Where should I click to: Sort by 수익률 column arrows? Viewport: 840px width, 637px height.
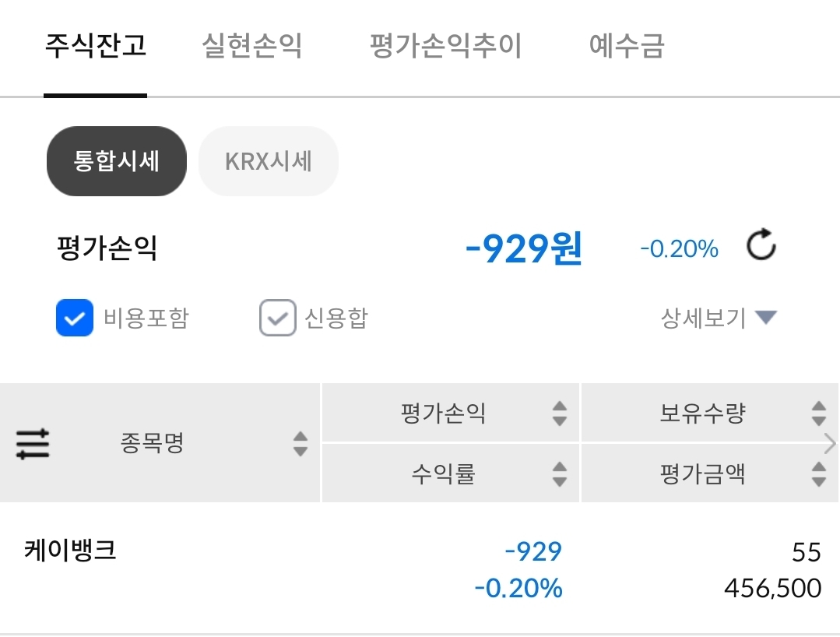pos(559,473)
